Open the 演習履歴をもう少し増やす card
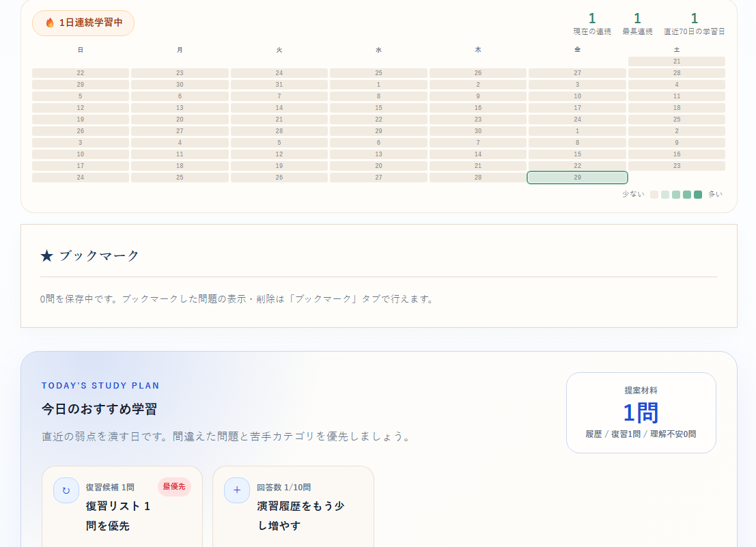The image size is (756, 547). [293, 507]
